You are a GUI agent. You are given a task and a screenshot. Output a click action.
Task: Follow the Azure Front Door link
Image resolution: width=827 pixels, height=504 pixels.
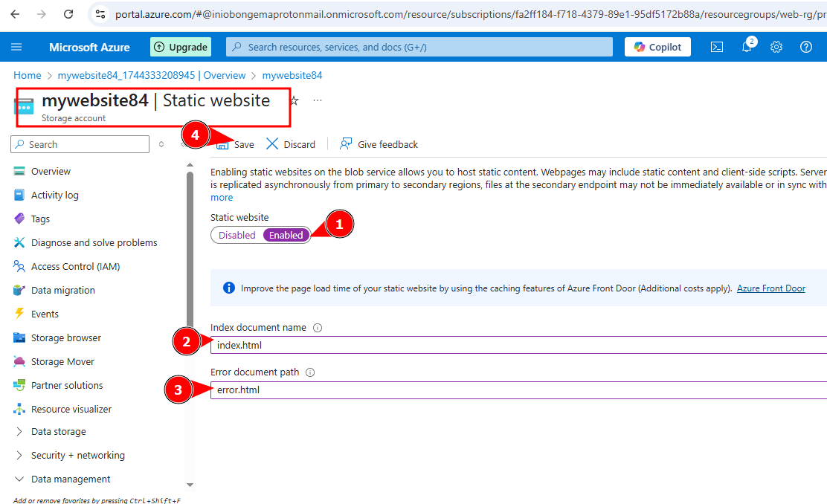771,288
